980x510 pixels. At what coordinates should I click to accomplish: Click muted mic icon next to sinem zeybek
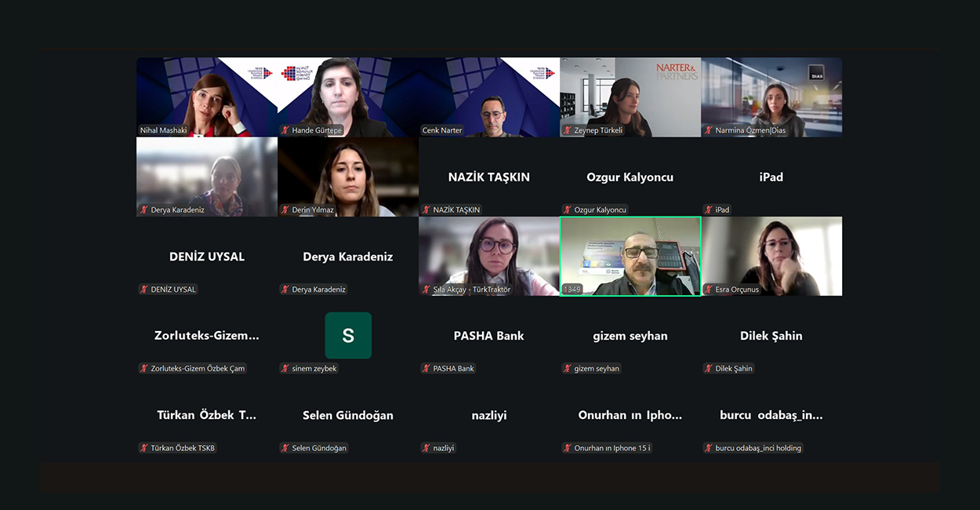pyautogui.click(x=285, y=368)
